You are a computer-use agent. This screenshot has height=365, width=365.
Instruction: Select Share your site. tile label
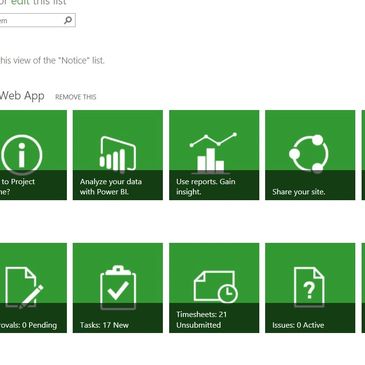point(299,192)
